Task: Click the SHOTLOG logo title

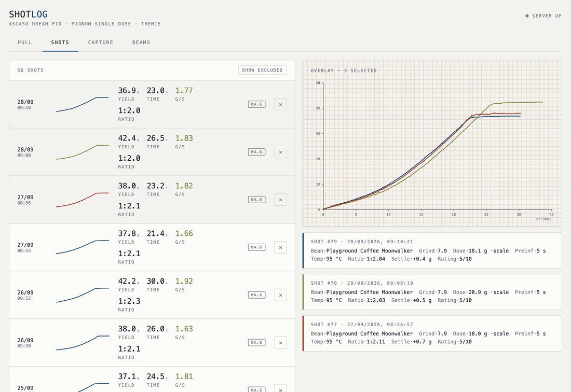Action: (29, 14)
